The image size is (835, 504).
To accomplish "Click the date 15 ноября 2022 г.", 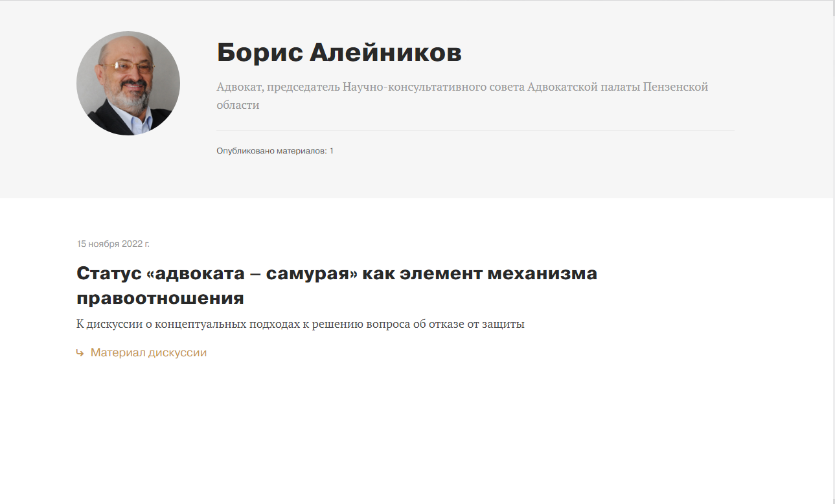I will click(x=113, y=244).
